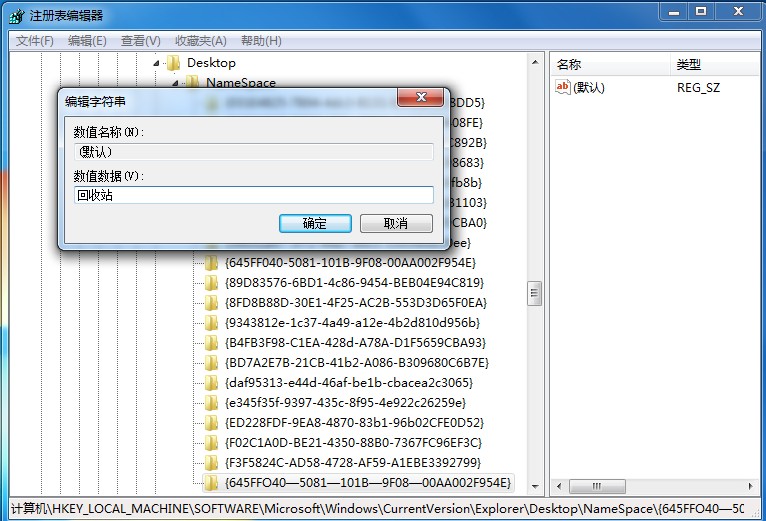Image resolution: width=766 pixels, height=521 pixels.
Task: Collapse the Desktop tree node
Action: (156, 63)
